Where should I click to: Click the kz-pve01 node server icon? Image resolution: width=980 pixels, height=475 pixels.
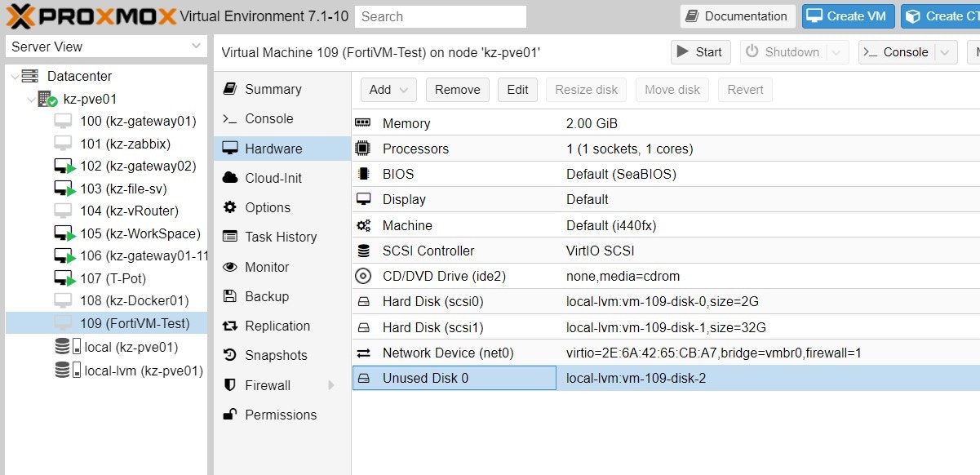click(x=47, y=99)
